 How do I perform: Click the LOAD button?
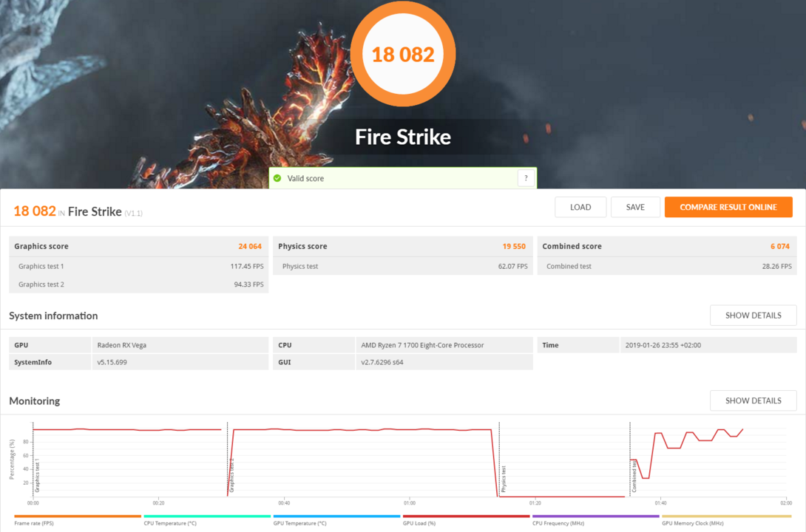point(580,207)
